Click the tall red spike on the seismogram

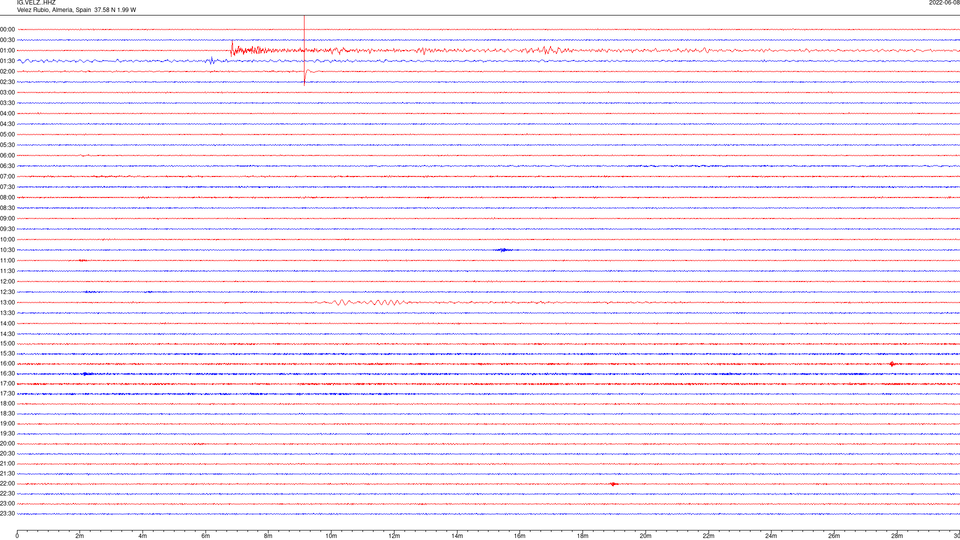tap(304, 50)
